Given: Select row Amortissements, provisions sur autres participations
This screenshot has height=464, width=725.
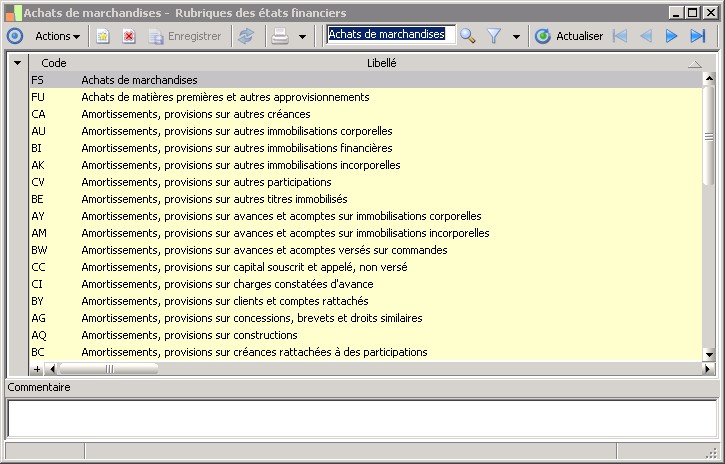Looking at the screenshot, I should point(366,182).
